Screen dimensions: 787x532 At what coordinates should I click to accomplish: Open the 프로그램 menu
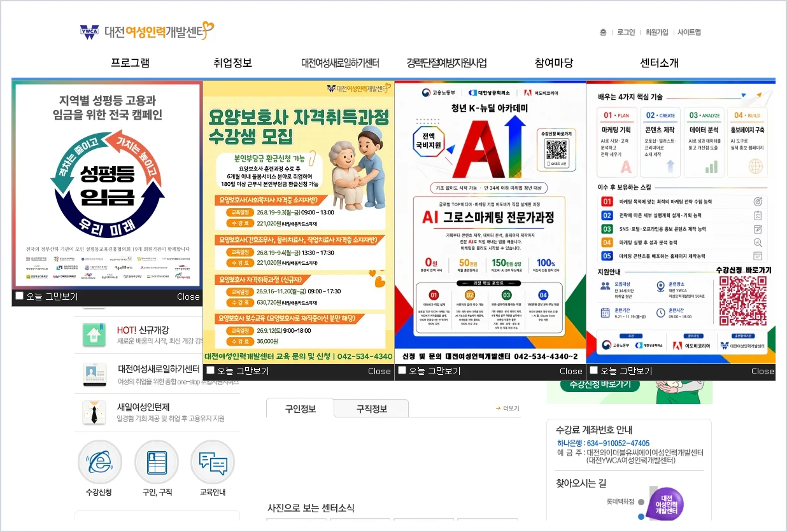pyautogui.click(x=131, y=62)
